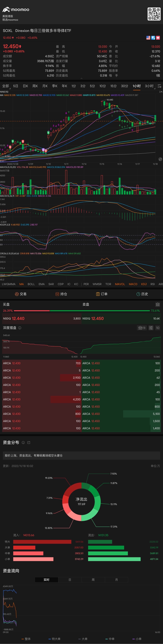Viewport: 163px width, 644px height.
Task: Enable the WMSR indicator
Action: click(x=97, y=284)
